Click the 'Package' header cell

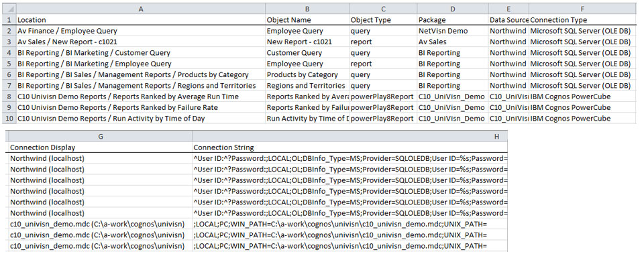(453, 19)
